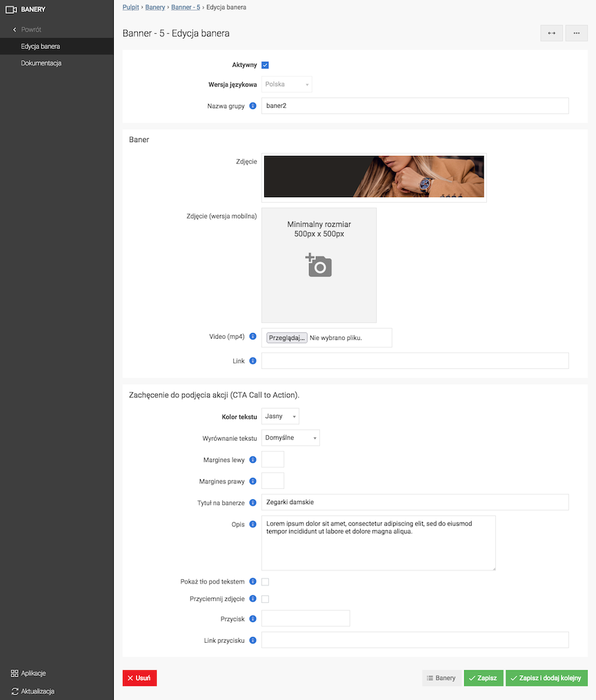Click the Opis textarea with Lorem ipsum text
This screenshot has height=700, width=596.
(x=379, y=543)
